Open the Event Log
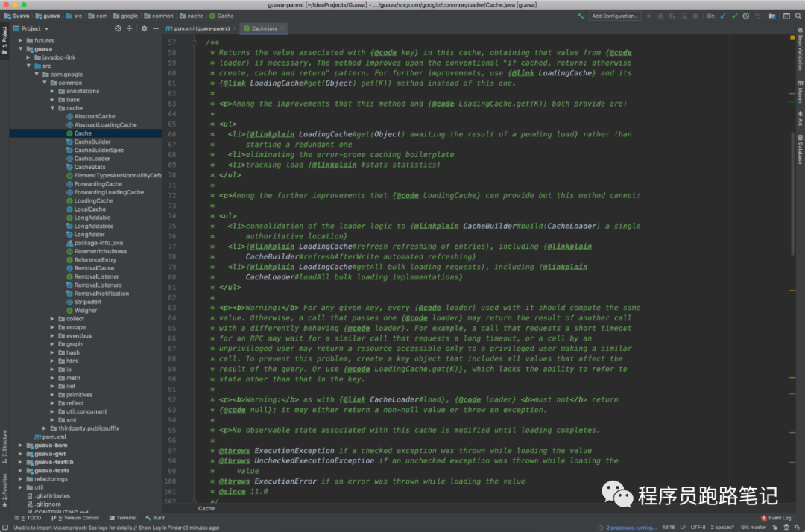Screen dimensions: 805x532 coord(776,518)
